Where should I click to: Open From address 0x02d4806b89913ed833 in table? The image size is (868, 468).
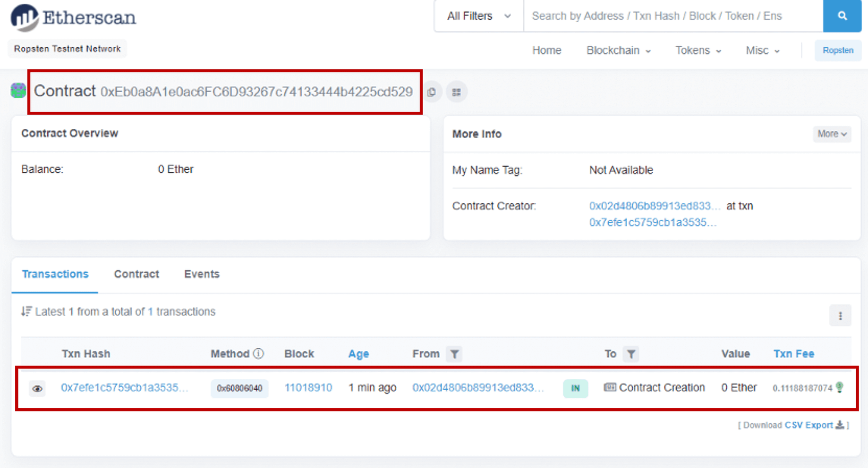tap(478, 388)
